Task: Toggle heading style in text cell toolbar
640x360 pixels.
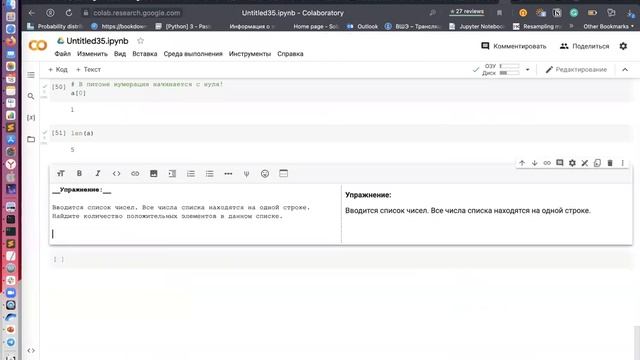Action: click(61, 173)
